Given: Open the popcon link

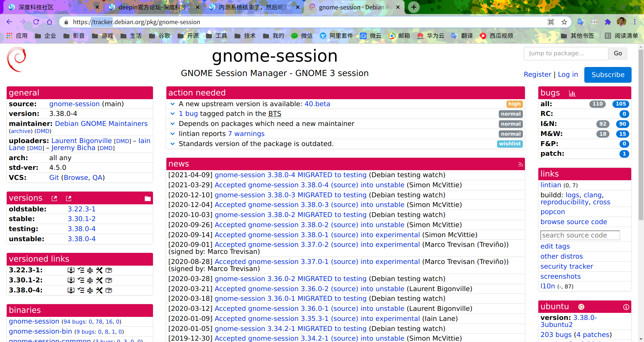Looking at the screenshot, I should 553,212.
